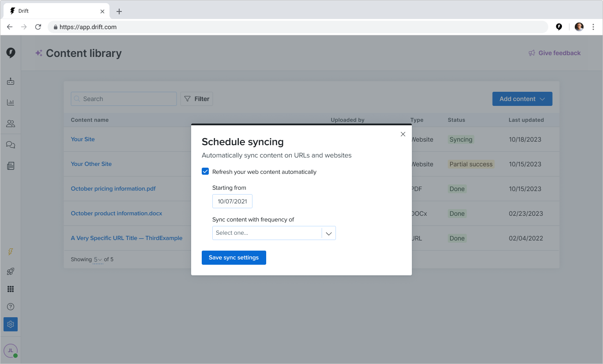Click the Filter button
Image resolution: width=603 pixels, height=364 pixels.
click(196, 99)
